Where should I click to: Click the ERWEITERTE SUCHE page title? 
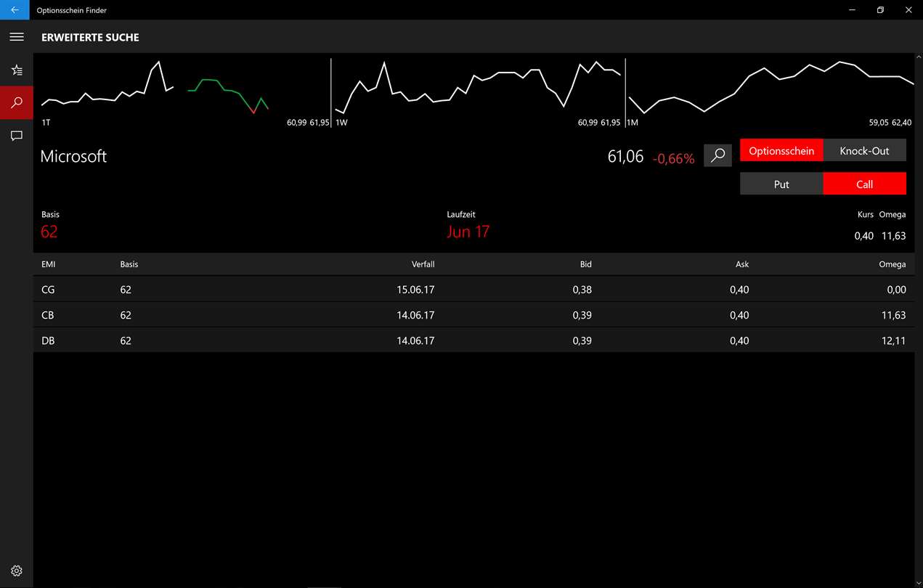pyautogui.click(x=90, y=37)
